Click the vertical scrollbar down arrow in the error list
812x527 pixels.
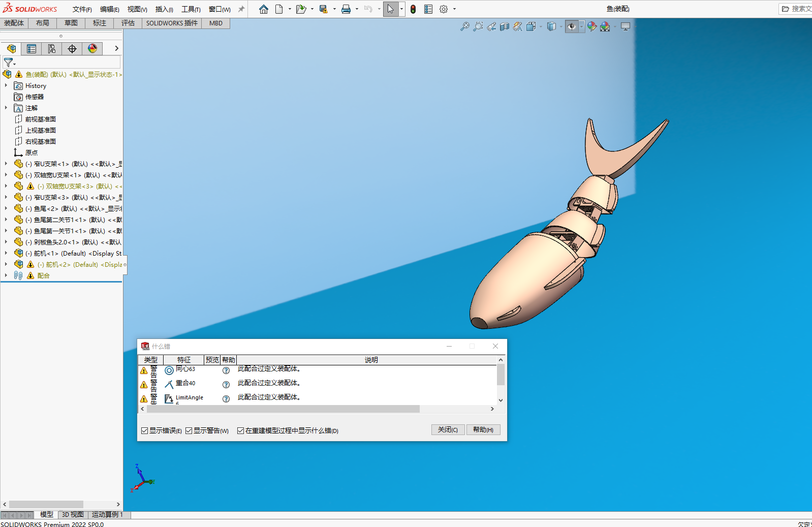click(501, 400)
